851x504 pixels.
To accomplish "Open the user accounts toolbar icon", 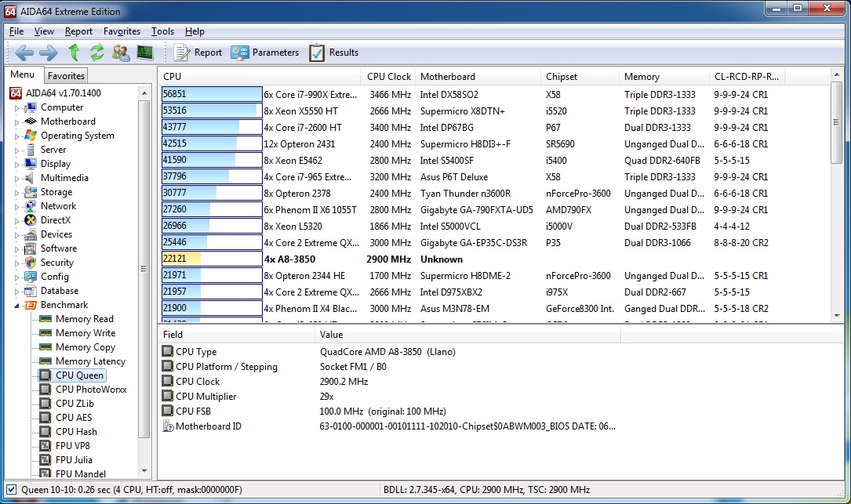I will point(121,53).
